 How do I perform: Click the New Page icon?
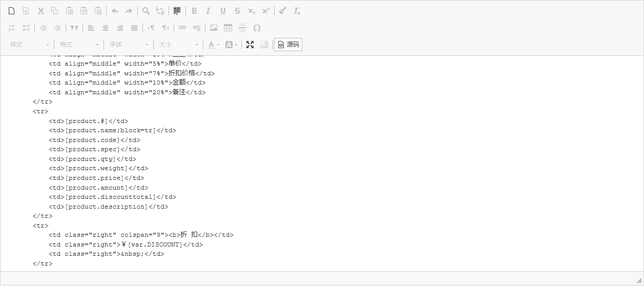(12, 11)
